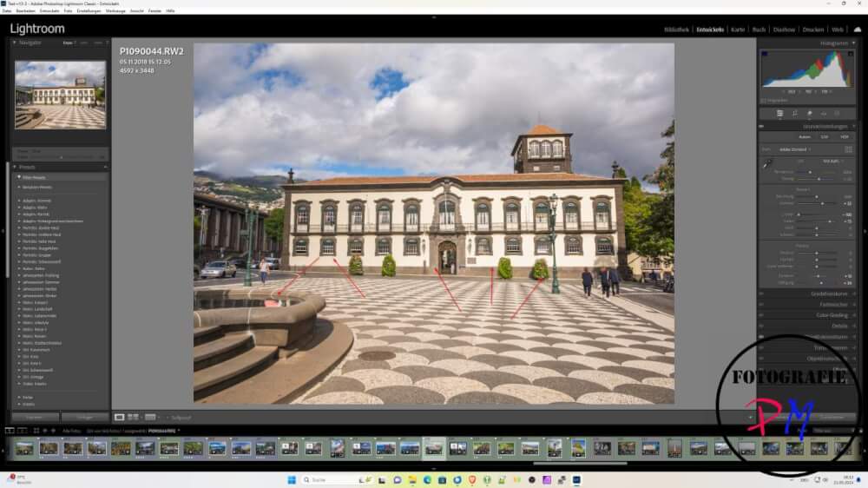Image resolution: width=868 pixels, height=488 pixels.
Task: Add a preset with the plus icon
Action: 105,167
